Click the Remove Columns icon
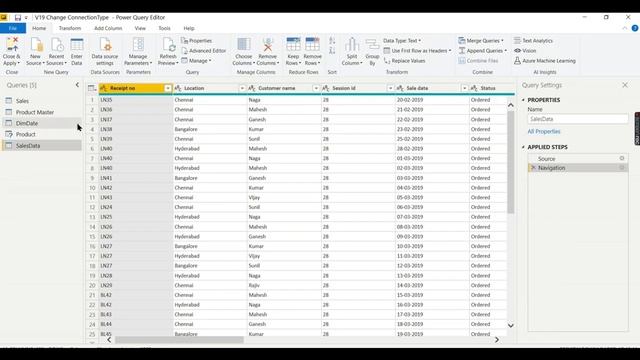 [268, 44]
